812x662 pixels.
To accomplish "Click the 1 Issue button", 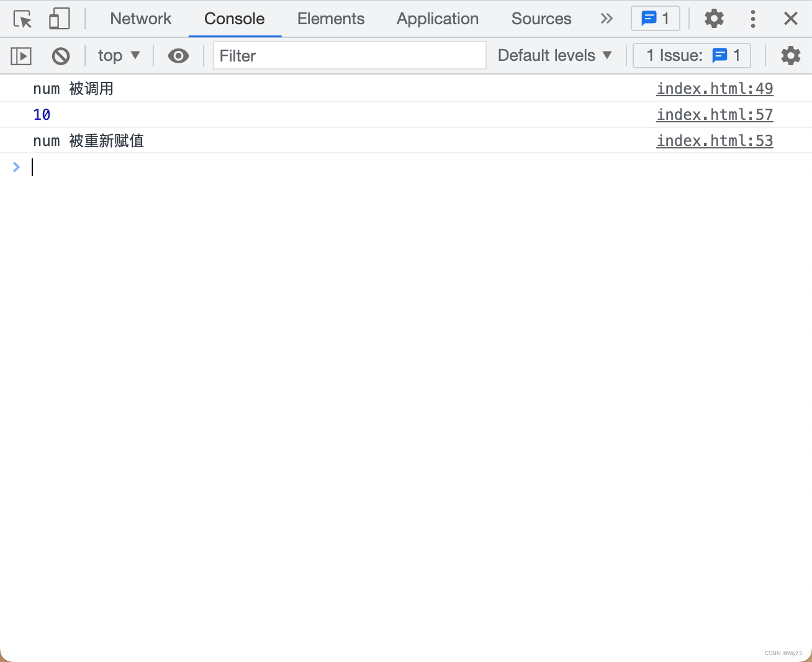I will coord(692,56).
